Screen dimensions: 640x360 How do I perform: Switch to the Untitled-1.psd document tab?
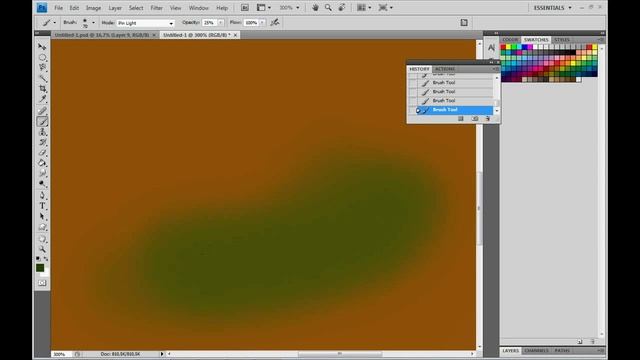[105, 35]
